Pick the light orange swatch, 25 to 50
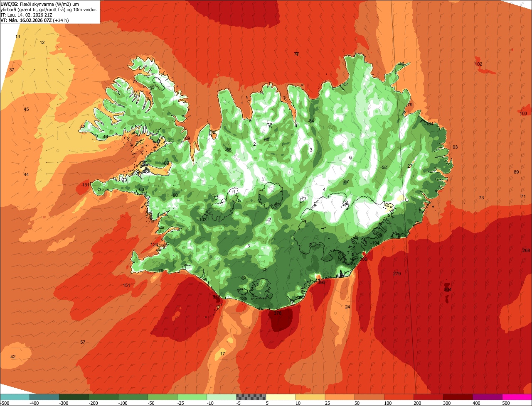Image resolution: width=532 pixels, height=406 pixels. (x=340, y=397)
